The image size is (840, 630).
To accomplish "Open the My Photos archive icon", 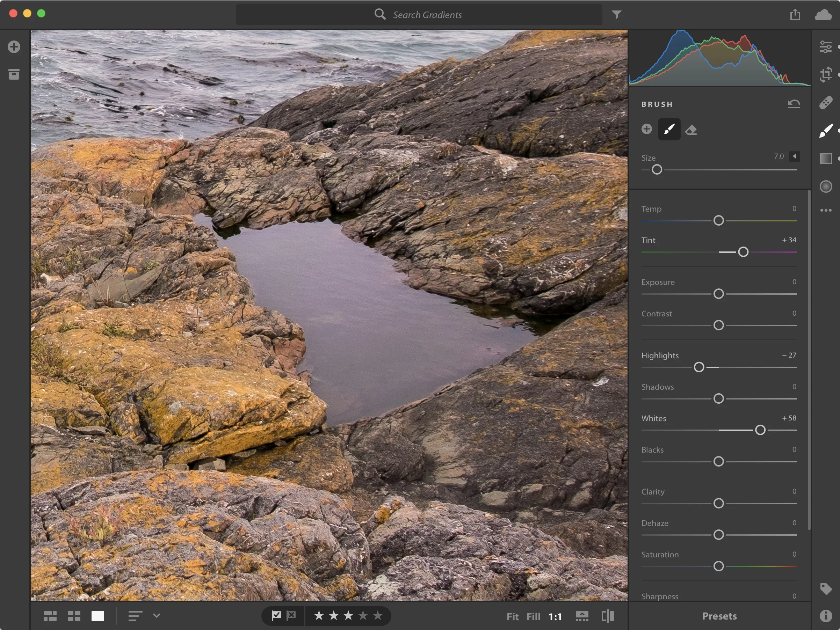I will pyautogui.click(x=14, y=74).
